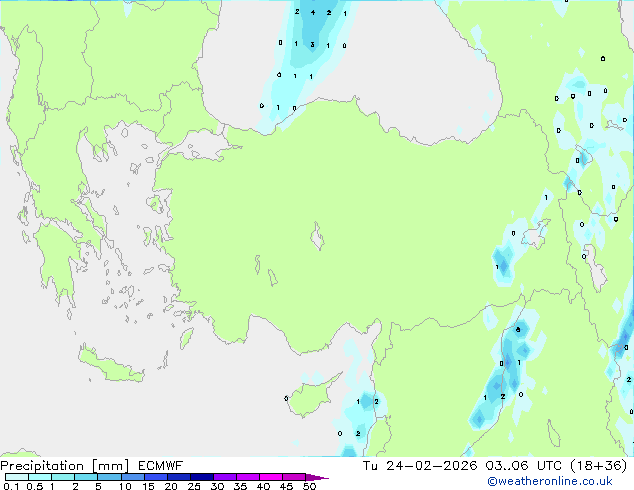Pick the 10–15 mm blue legend swatch

click(x=132, y=477)
